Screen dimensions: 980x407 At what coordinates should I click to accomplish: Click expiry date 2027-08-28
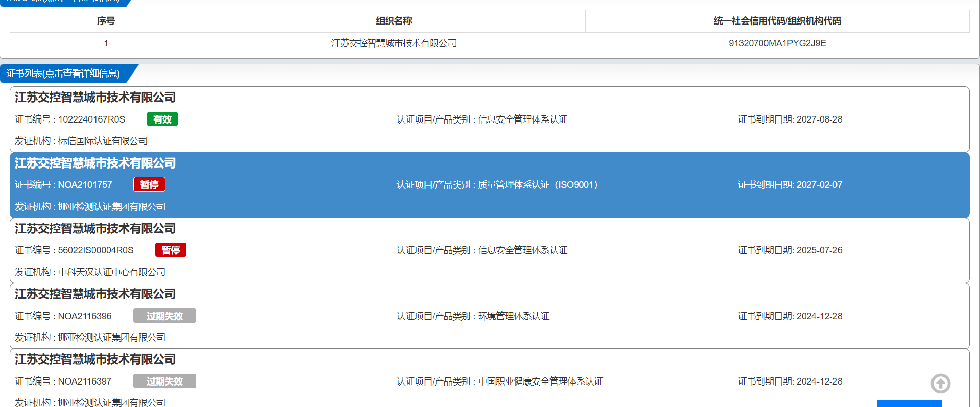(x=819, y=119)
